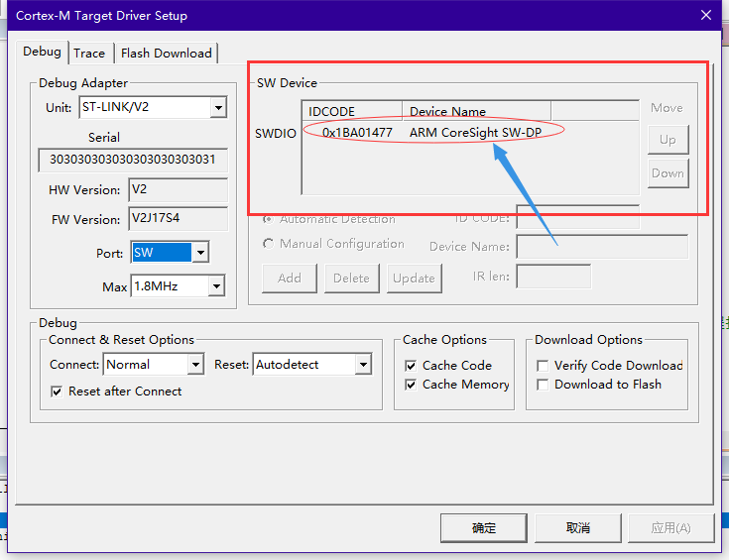Click the Move Up button
Viewport: 729px width, 560px height.
pyautogui.click(x=668, y=140)
